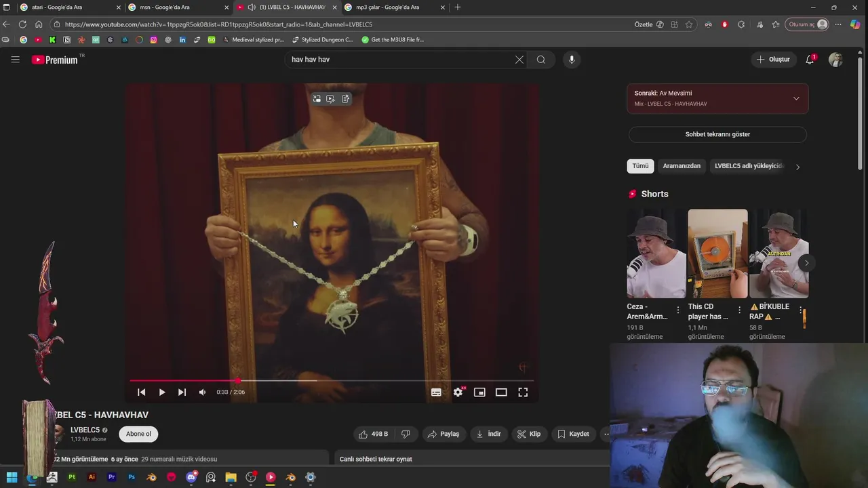868x488 pixels.
Task: Select the Tümü filter chip
Action: 640,166
